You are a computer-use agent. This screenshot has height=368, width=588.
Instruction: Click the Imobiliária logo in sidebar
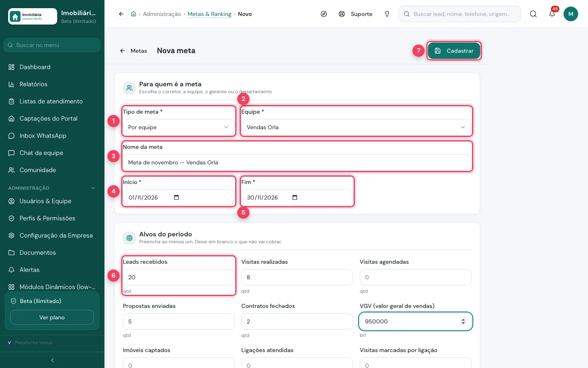pyautogui.click(x=33, y=16)
